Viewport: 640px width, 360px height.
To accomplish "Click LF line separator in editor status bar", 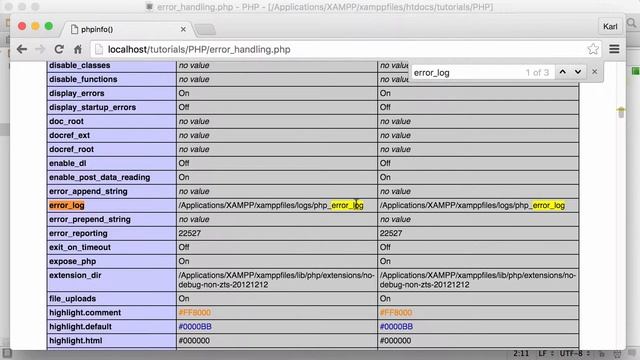I will [542, 353].
